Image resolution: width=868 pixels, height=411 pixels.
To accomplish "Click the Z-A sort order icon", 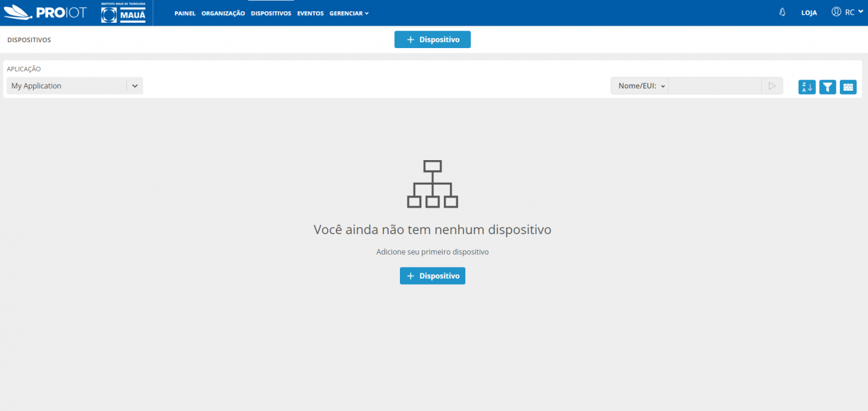I will pyautogui.click(x=807, y=87).
